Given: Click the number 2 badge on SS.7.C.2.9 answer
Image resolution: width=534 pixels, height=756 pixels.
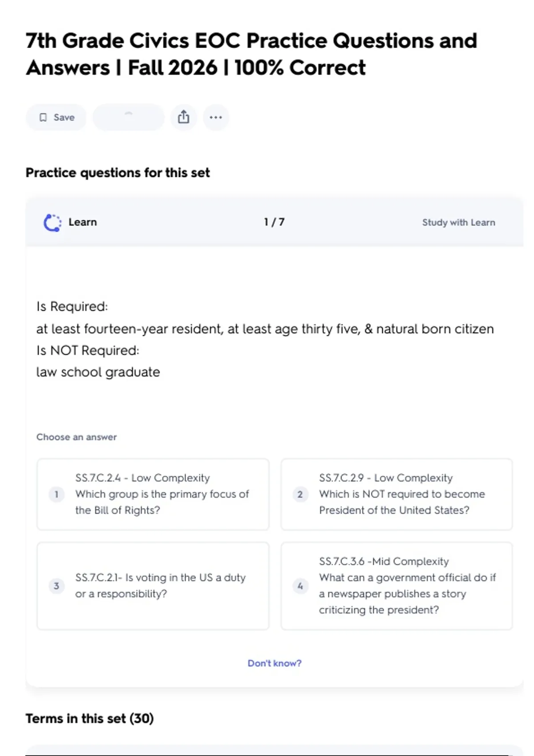Looking at the screenshot, I should (300, 494).
